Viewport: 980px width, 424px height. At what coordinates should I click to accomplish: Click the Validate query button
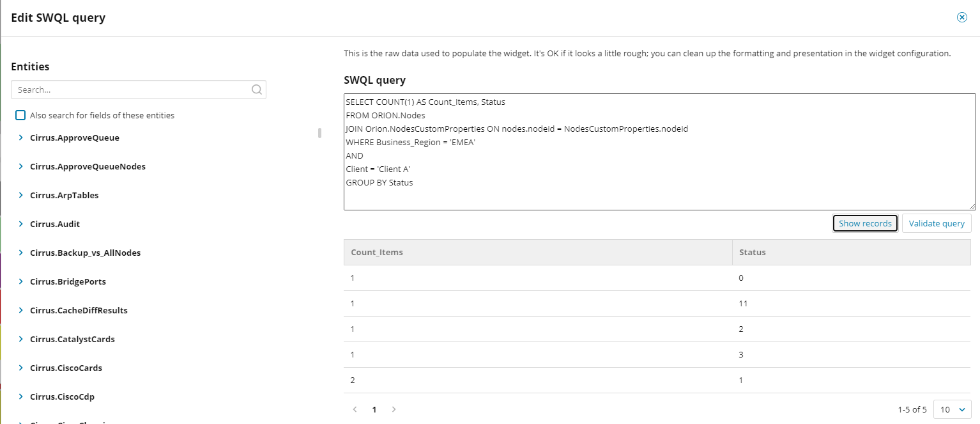(937, 223)
